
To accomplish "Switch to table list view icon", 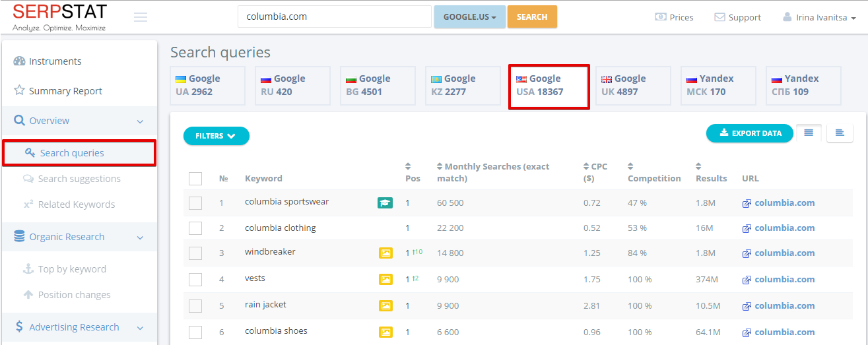I will pyautogui.click(x=809, y=133).
